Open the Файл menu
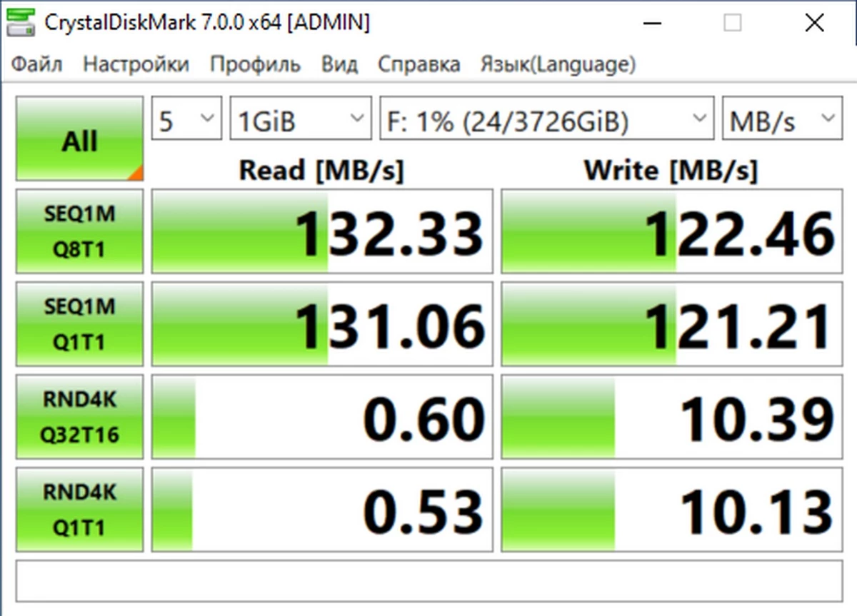This screenshot has height=616, width=857. click(x=37, y=64)
